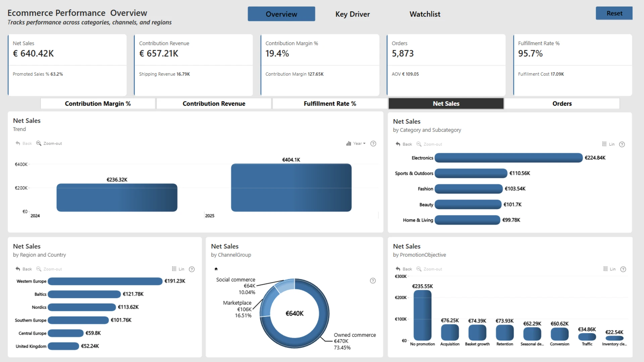The width and height of the screenshot is (644, 362).
Task: Click the home icon in ChannelGroup chart
Action: tap(216, 269)
